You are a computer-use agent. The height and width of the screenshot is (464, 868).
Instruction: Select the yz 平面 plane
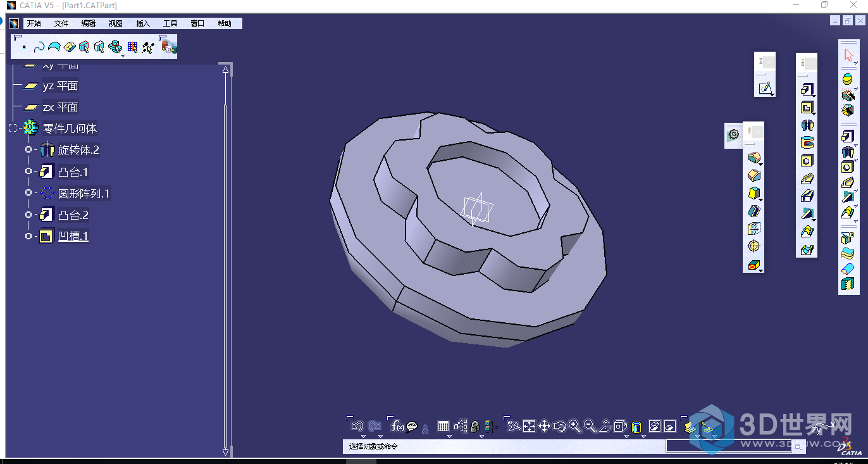[x=60, y=85]
